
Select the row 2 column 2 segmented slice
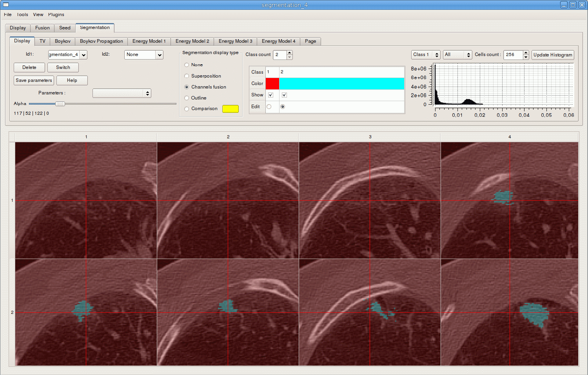(228, 312)
